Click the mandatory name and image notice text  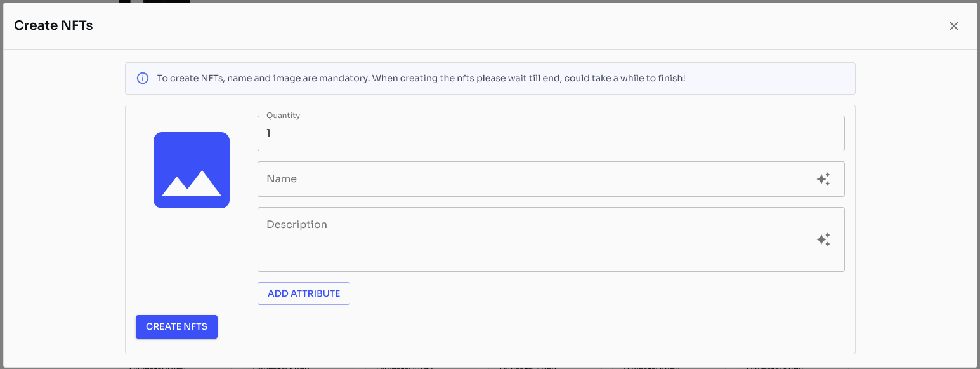pyautogui.click(x=421, y=79)
